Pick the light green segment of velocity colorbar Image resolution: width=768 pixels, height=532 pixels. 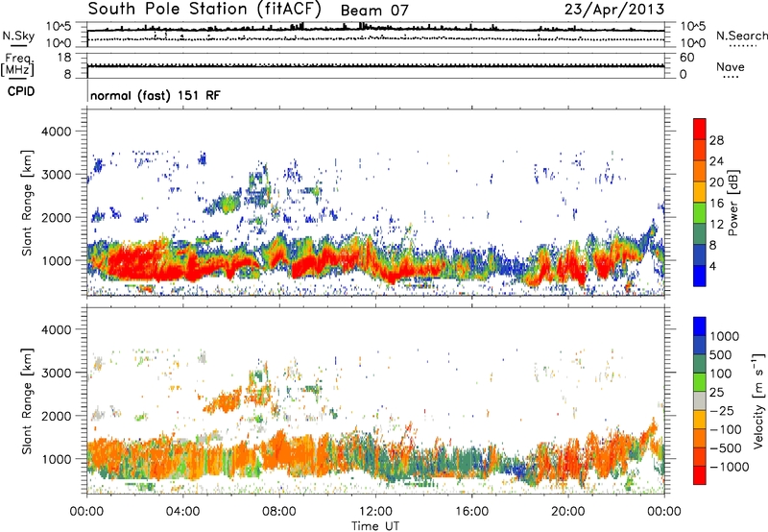(700, 382)
